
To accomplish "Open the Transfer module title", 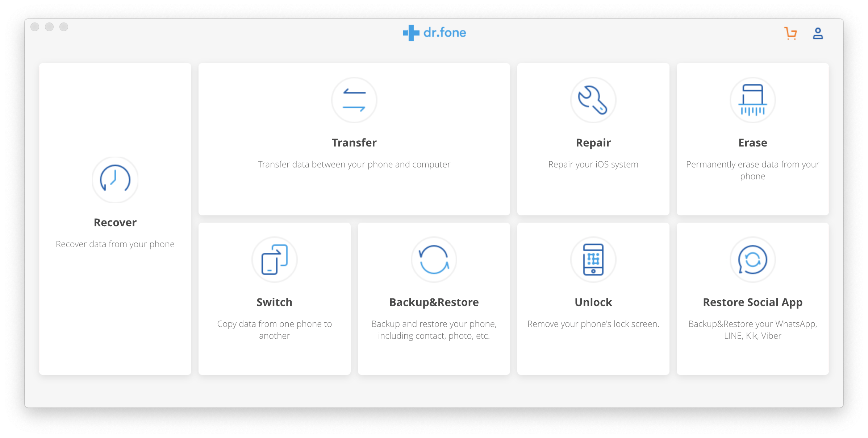I will [354, 142].
